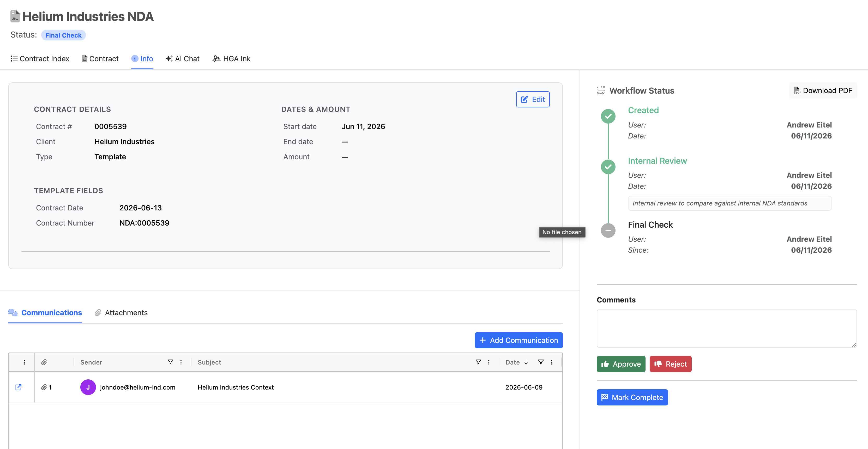Click the Jun 11, 2026 start date
Image resolution: width=868 pixels, height=449 pixels.
[x=363, y=127]
